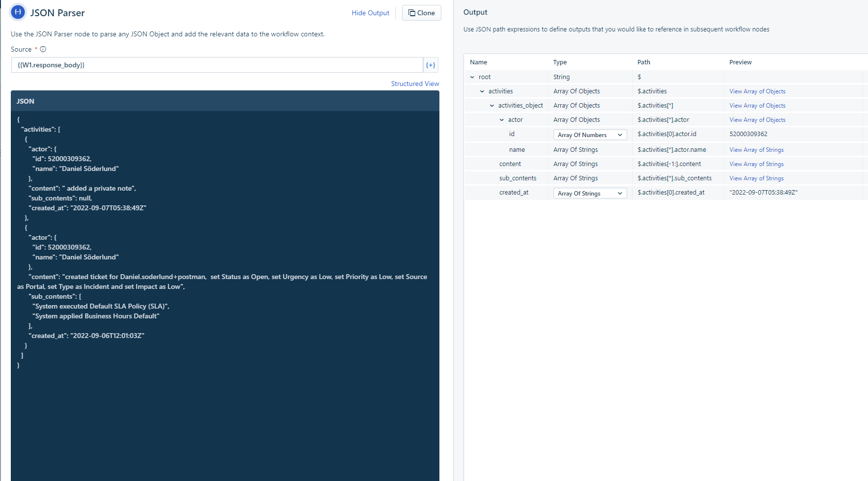Click the $.activities[0].created_at path cell
The width and height of the screenshot is (868, 481).
click(671, 192)
